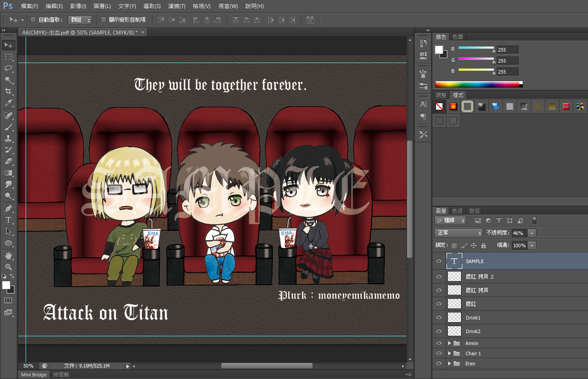Open the auto-select group dropdown

(x=79, y=20)
